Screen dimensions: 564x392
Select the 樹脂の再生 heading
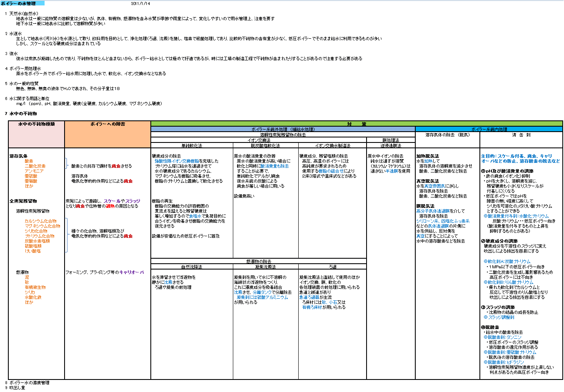click(x=162, y=201)
